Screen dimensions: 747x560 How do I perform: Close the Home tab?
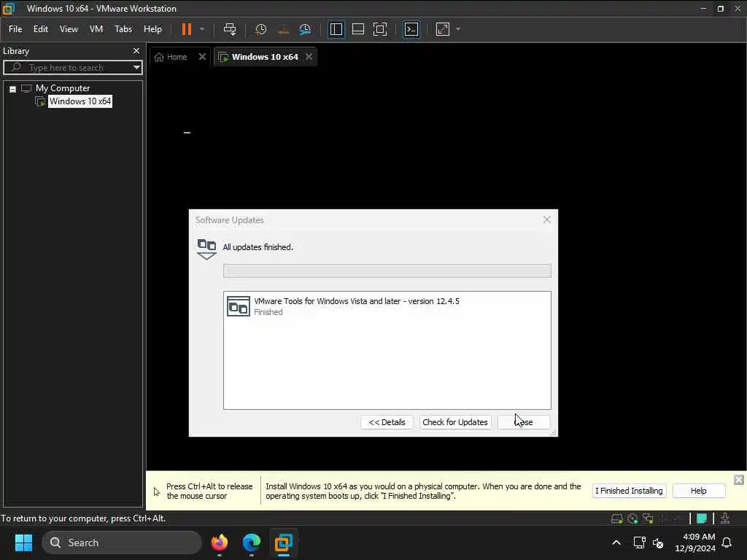coord(202,57)
